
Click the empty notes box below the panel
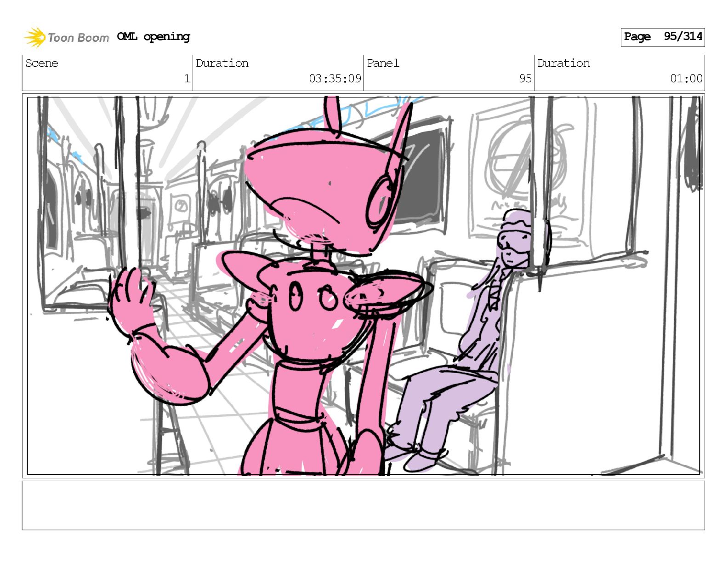(x=363, y=506)
